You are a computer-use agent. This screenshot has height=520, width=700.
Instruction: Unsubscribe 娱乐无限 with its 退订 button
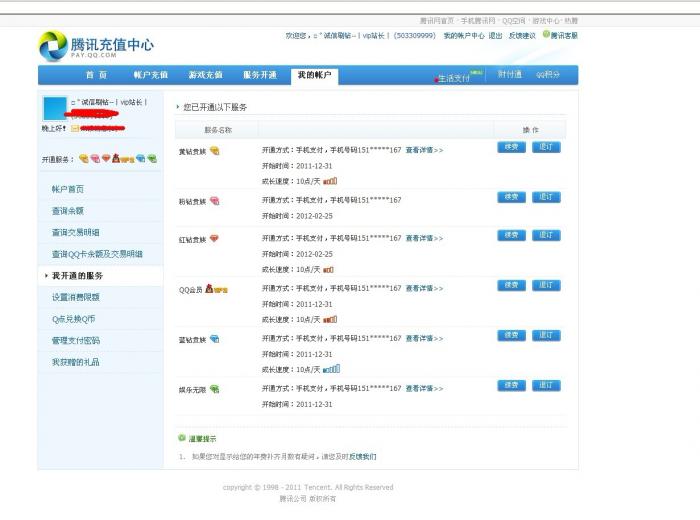click(x=546, y=386)
